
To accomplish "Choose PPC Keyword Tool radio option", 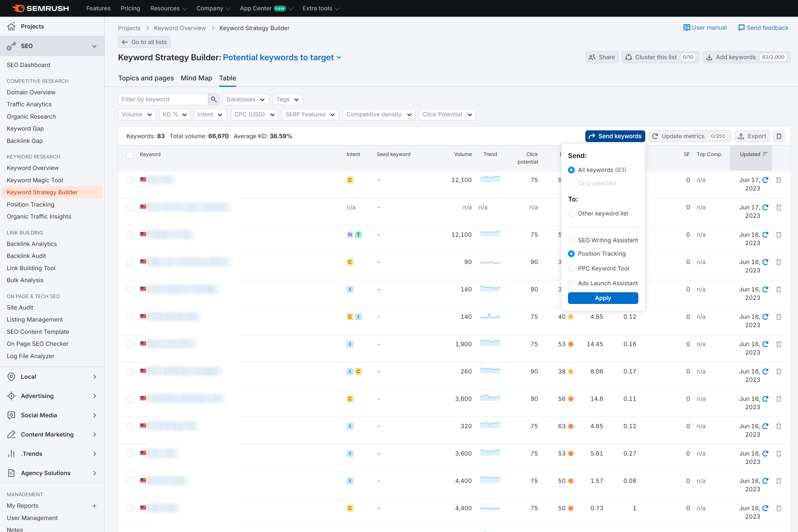I will click(x=571, y=269).
